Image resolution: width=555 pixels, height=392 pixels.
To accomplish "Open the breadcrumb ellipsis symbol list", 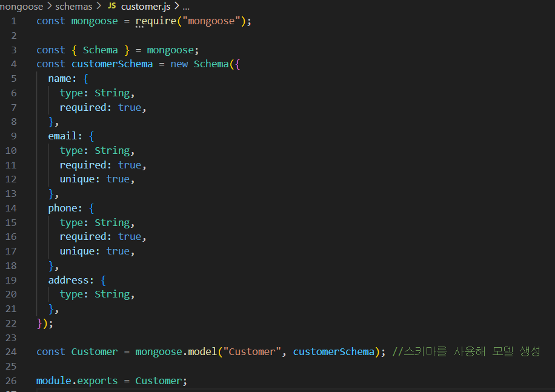I will pos(186,7).
